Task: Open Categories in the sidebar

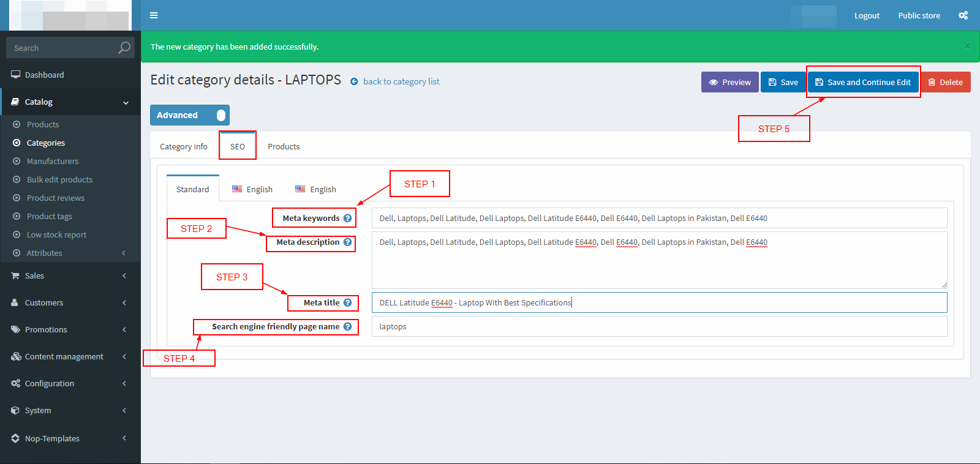Action: [46, 143]
